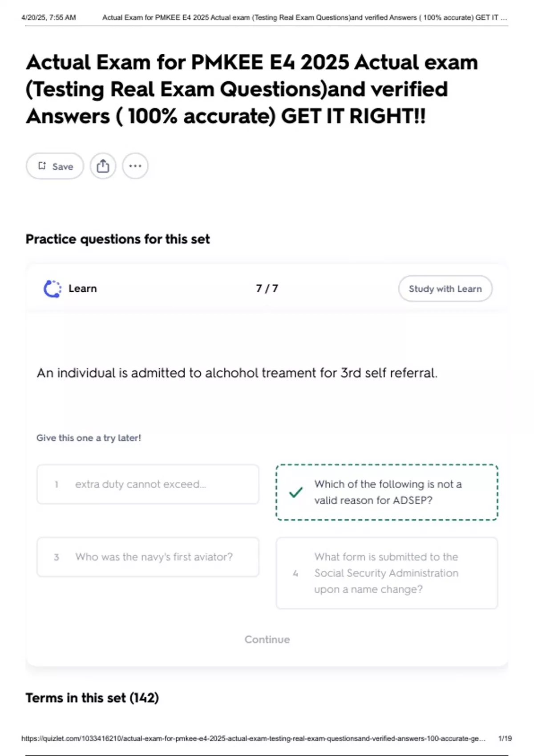Click the Study with Learn button
The image size is (534, 756).
445,289
